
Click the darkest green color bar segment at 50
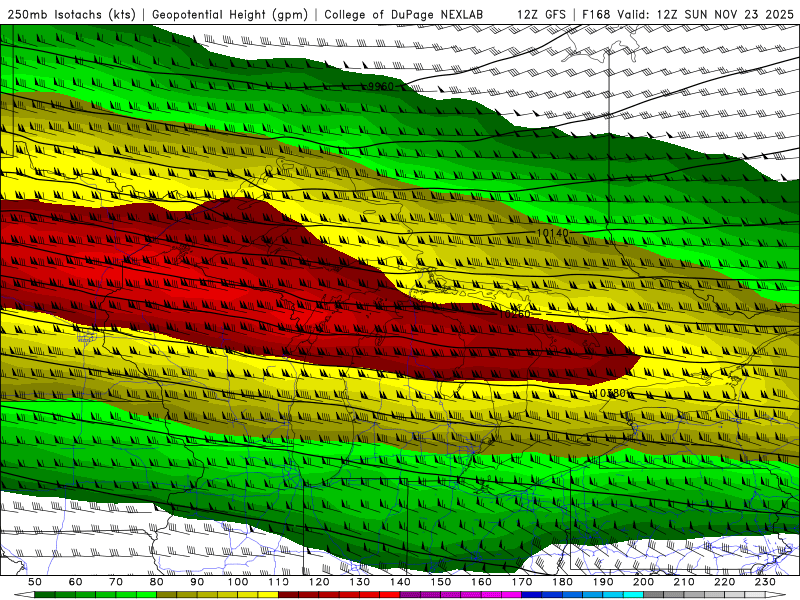coord(45,595)
